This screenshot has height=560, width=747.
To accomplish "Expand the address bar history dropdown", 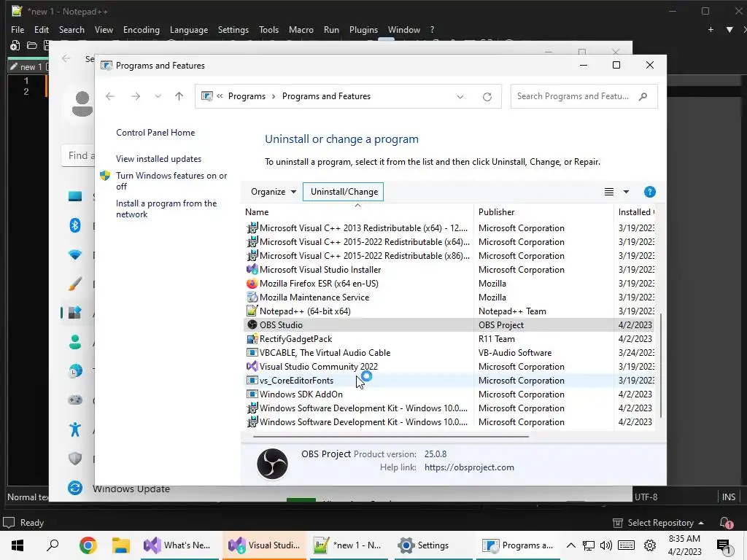I will pyautogui.click(x=460, y=97).
